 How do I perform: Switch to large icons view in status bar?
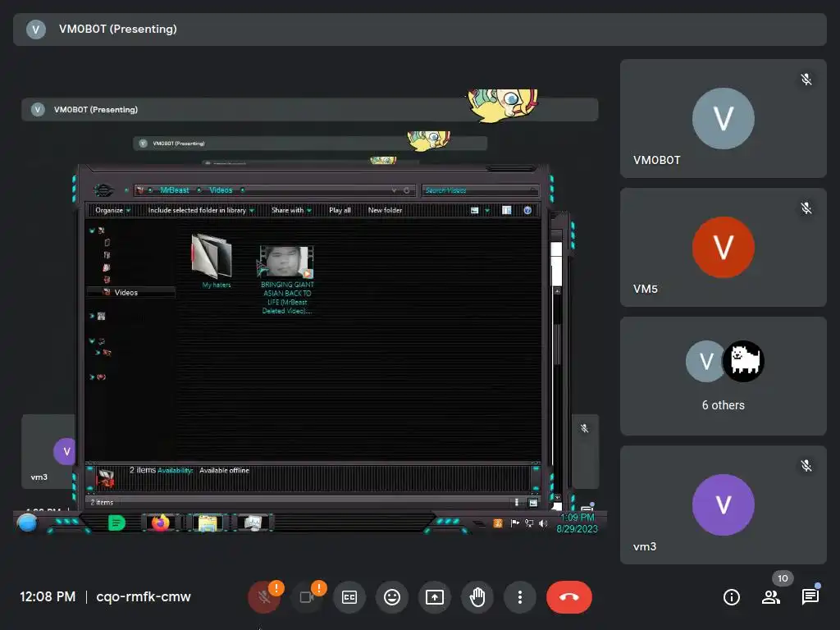[533, 503]
